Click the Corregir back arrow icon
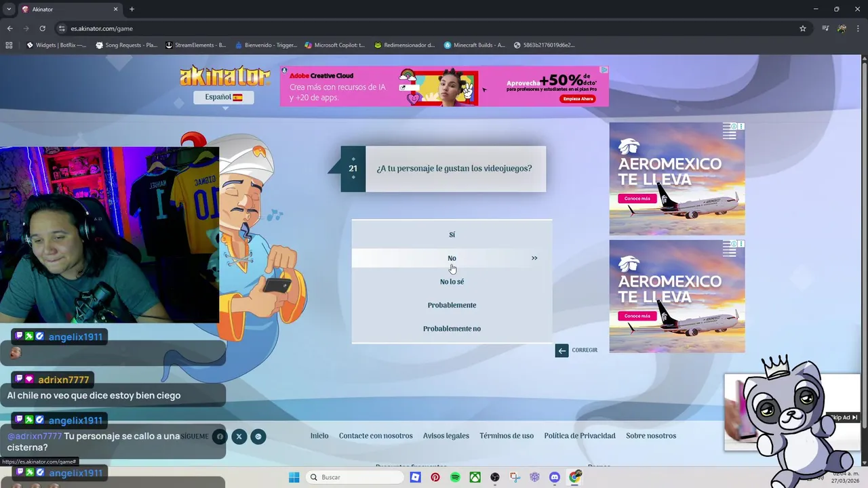Image resolution: width=868 pixels, height=488 pixels. pyautogui.click(x=561, y=350)
